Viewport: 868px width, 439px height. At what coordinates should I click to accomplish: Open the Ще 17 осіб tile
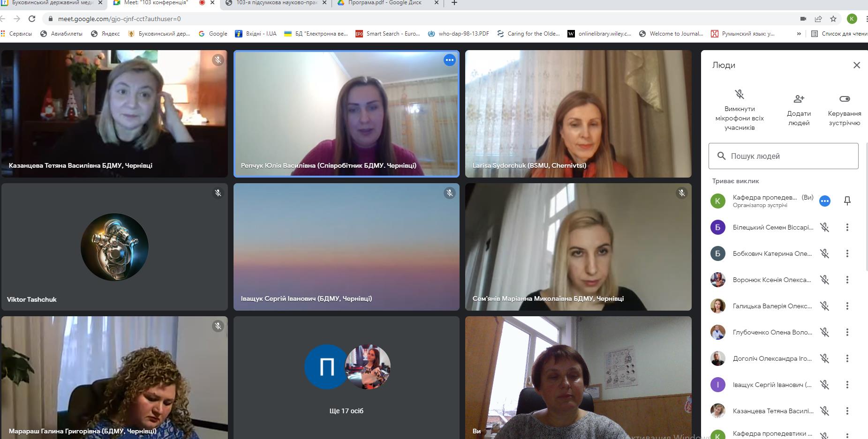(x=347, y=378)
